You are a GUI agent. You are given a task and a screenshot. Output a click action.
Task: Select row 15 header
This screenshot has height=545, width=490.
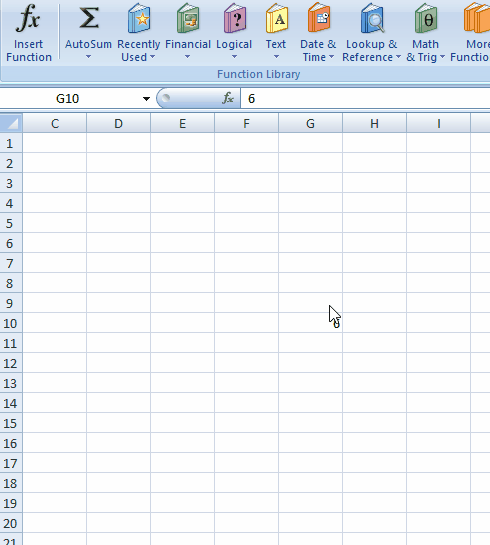coord(11,423)
